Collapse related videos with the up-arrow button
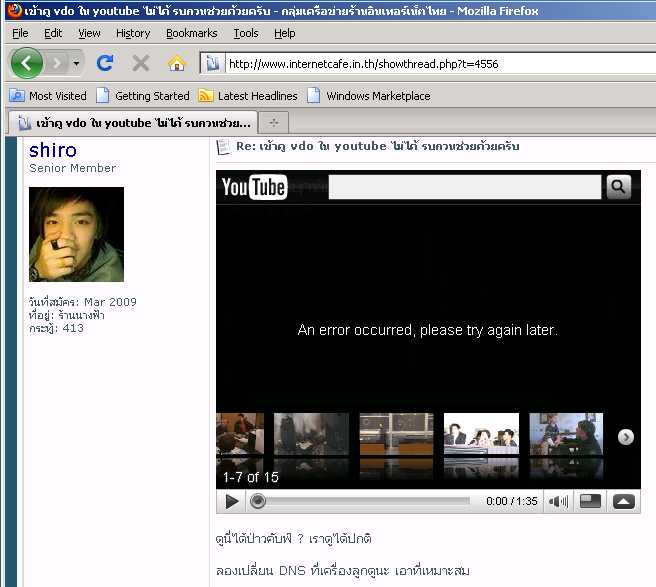The height and width of the screenshot is (587, 656). point(624,501)
